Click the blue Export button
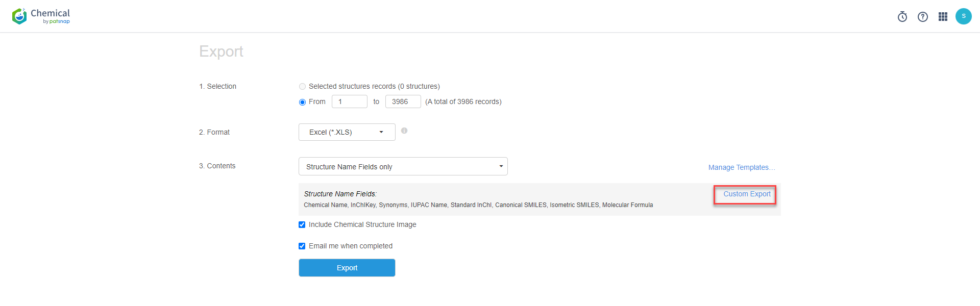 point(347,268)
